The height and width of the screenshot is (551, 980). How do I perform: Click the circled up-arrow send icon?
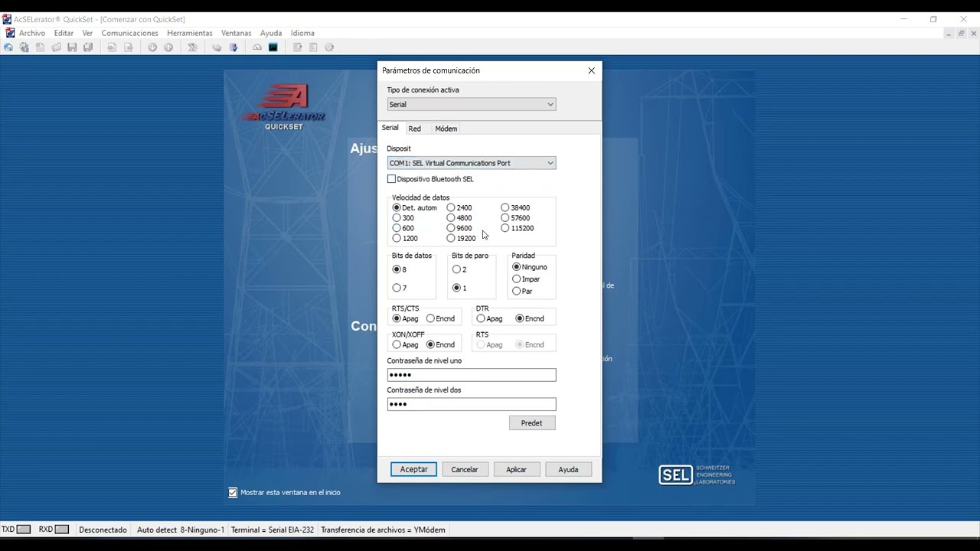click(x=168, y=47)
